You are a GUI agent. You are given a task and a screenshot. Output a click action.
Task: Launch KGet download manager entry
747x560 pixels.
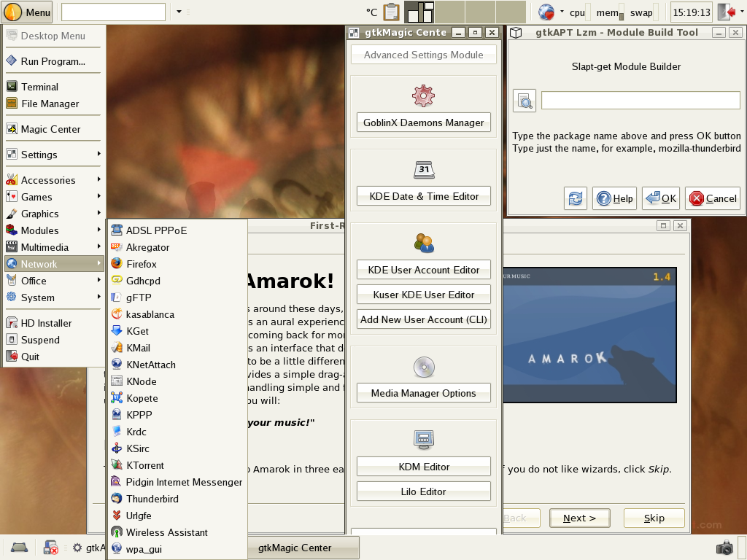177,331
